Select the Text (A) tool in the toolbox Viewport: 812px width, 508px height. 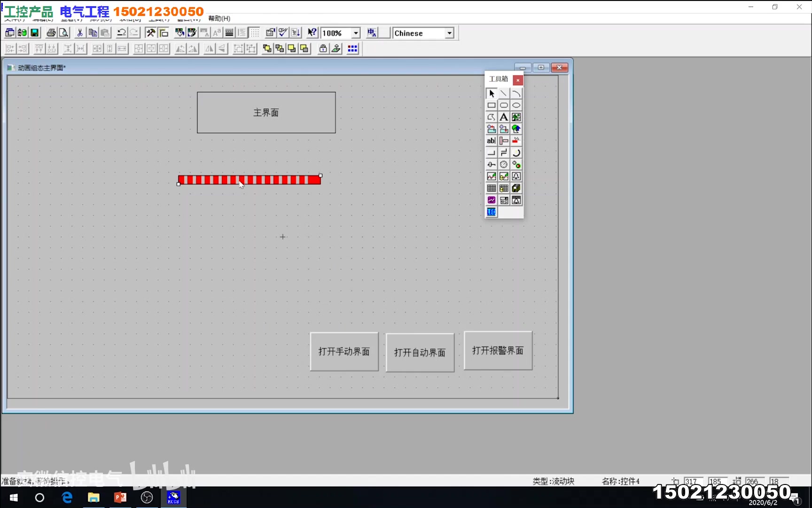pos(504,117)
